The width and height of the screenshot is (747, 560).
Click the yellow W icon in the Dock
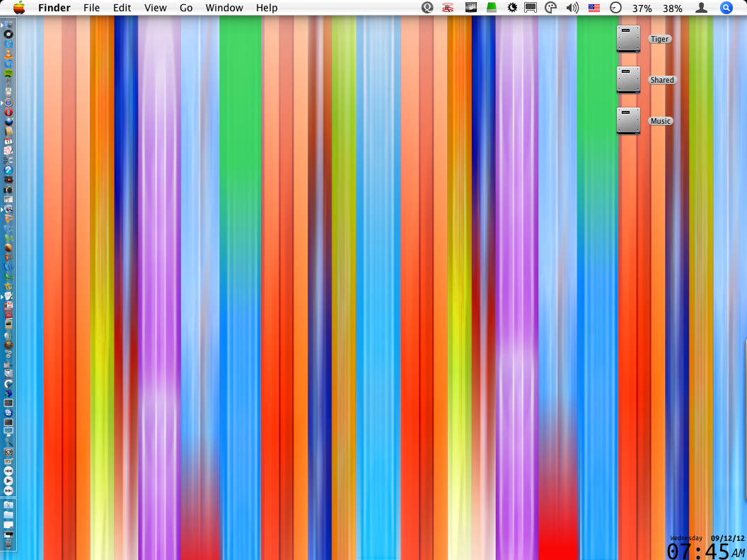click(8, 286)
